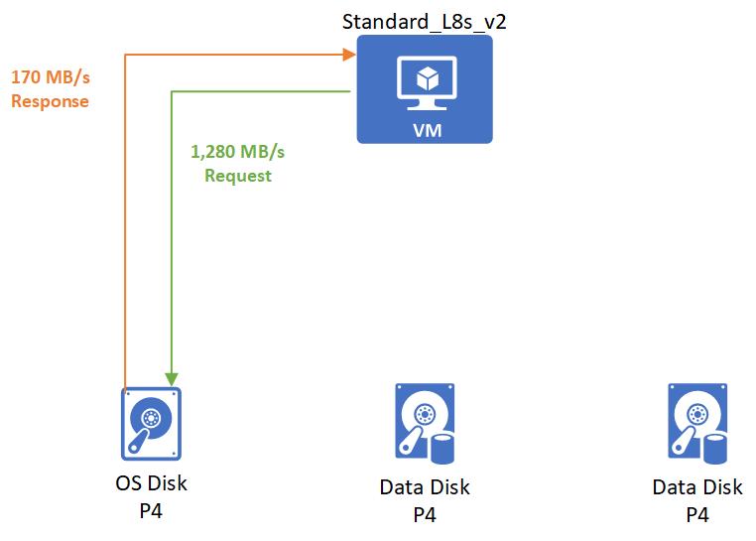
Task: Select the OS Disk drive icon
Action: [150, 425]
